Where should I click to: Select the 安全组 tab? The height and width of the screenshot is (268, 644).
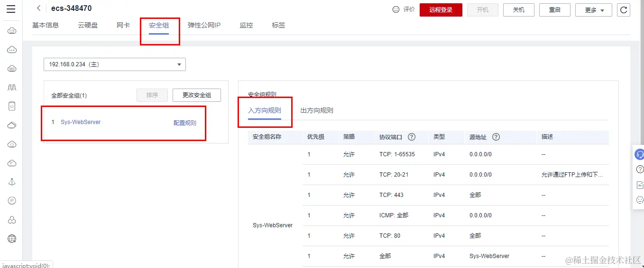tap(159, 25)
